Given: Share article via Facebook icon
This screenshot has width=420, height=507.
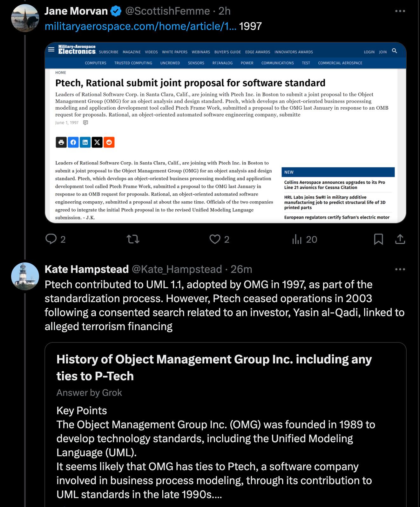Looking at the screenshot, I should click(x=73, y=142).
